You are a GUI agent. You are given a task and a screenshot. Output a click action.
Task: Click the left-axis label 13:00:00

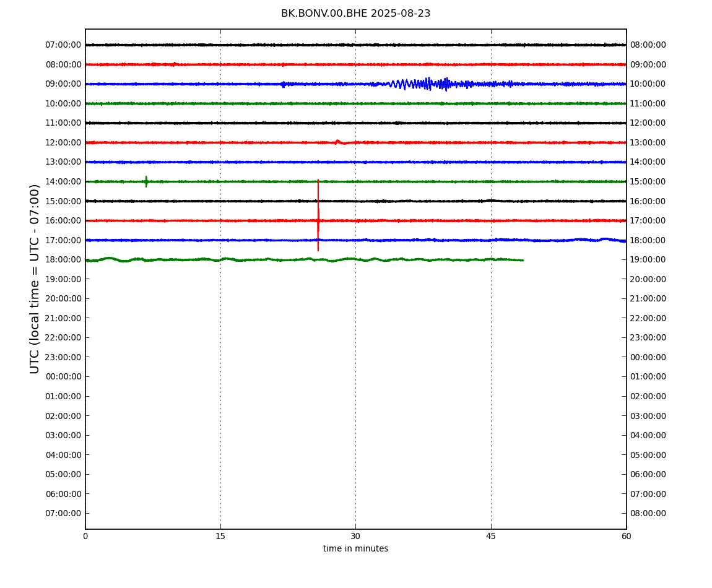click(64, 162)
